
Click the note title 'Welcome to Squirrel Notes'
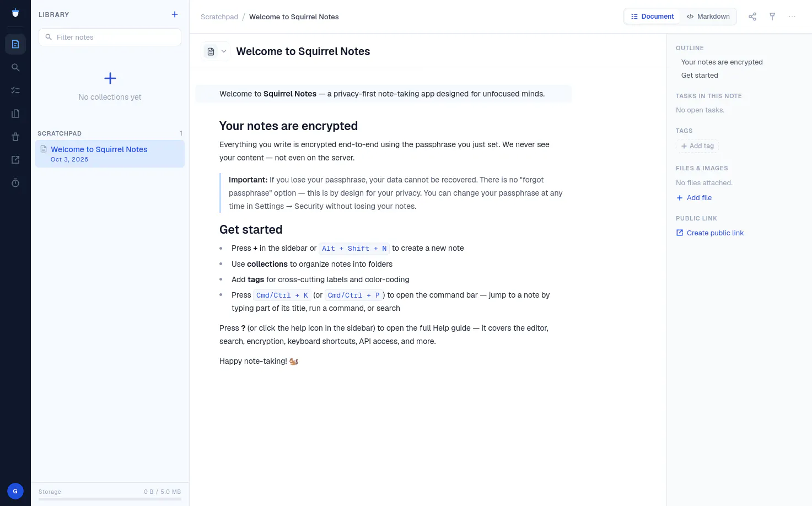click(303, 51)
